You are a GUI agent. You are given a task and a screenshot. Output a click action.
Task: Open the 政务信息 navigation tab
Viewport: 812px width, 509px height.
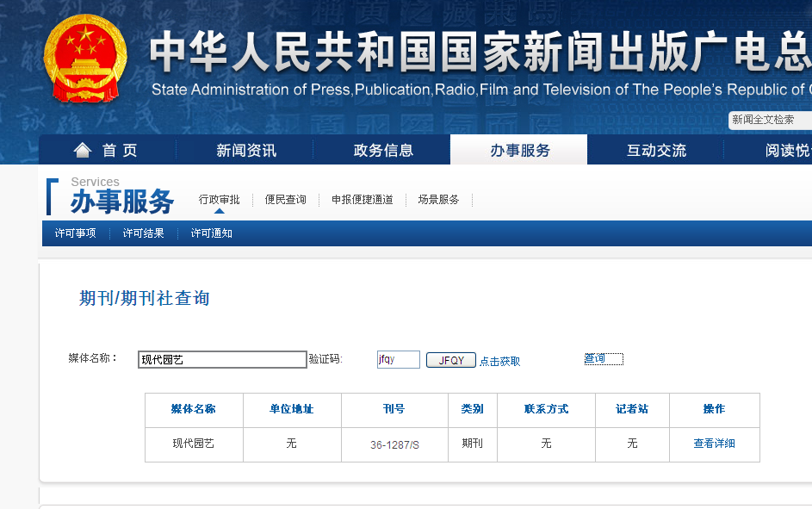(383, 150)
